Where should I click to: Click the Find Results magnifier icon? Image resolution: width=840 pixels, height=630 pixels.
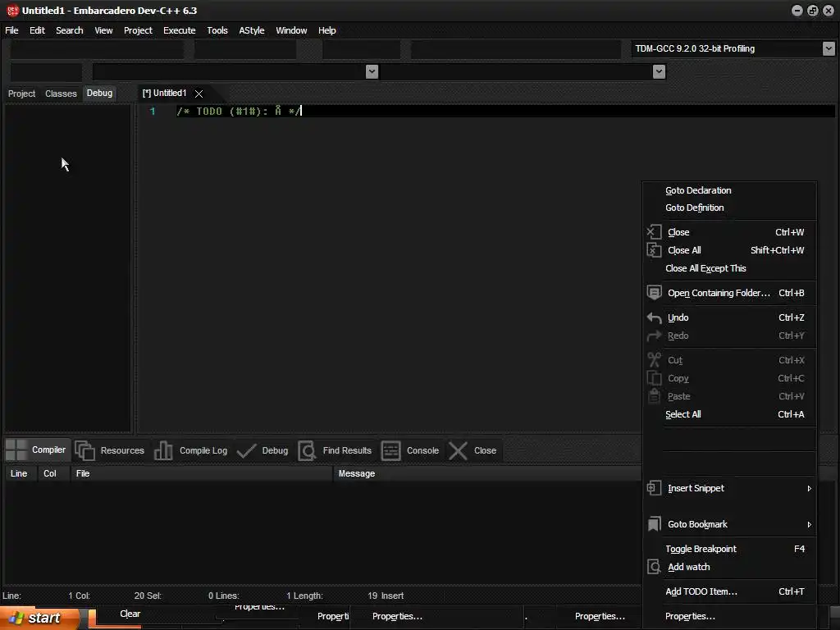tap(307, 450)
